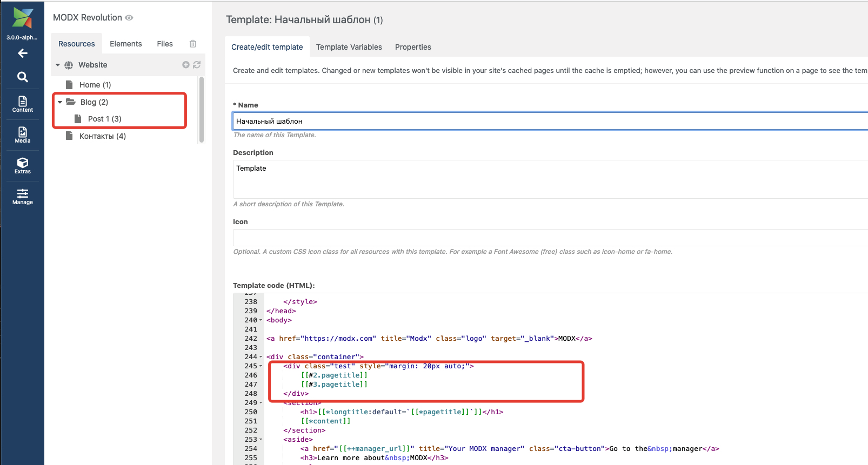The image size is (868, 465).
Task: Click the MODX logo icon
Action: pos(23,18)
